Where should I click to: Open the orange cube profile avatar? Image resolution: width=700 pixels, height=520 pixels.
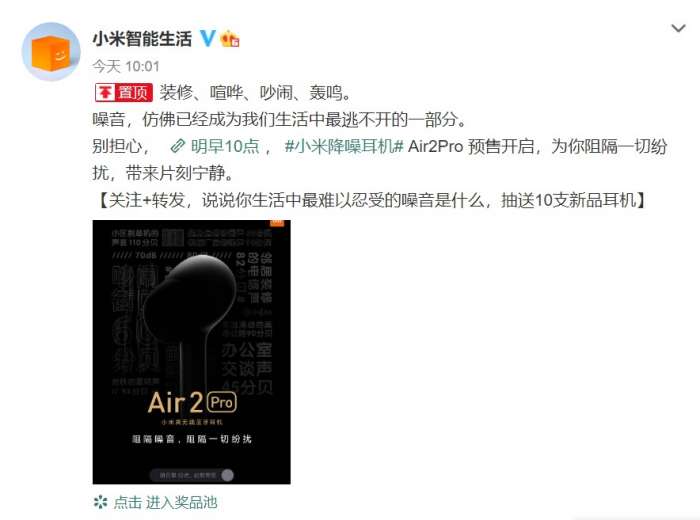(x=51, y=52)
